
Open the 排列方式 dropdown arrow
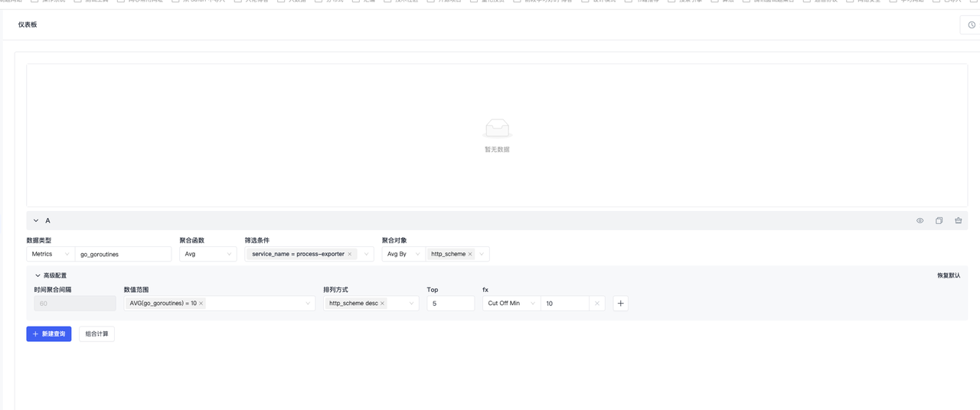click(x=412, y=304)
